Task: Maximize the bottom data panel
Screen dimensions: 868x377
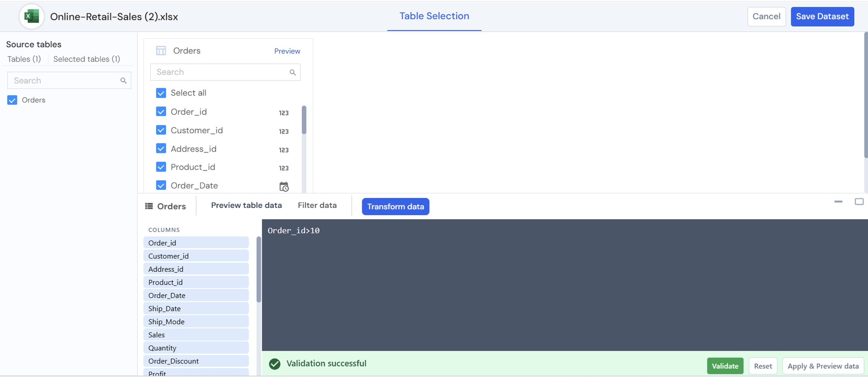Action: (859, 201)
